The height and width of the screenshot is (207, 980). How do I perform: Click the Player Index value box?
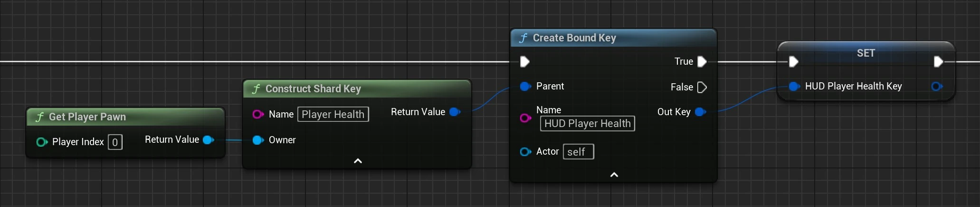point(115,142)
